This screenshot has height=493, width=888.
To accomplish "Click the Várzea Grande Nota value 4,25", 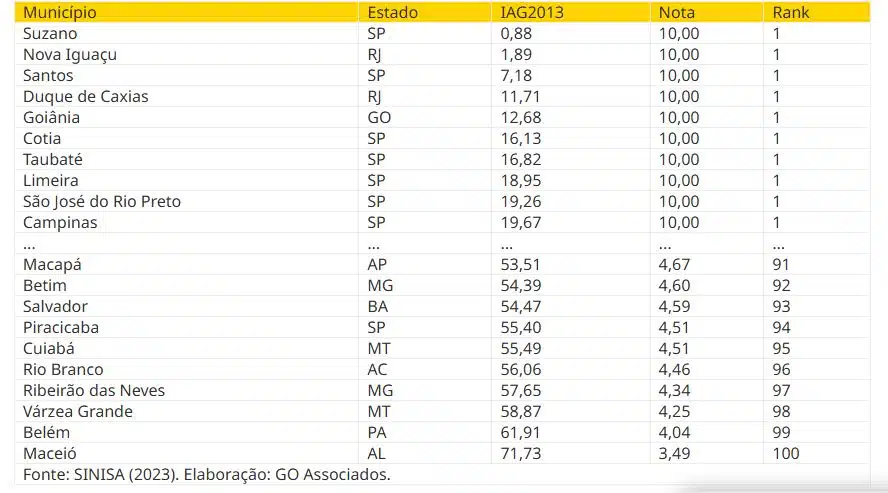I will tap(674, 411).
